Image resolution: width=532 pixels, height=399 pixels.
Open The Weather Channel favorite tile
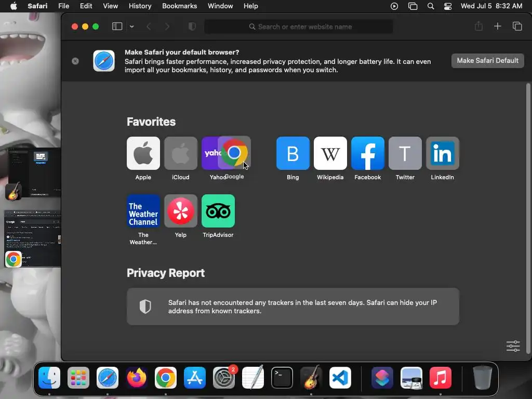coord(143,211)
